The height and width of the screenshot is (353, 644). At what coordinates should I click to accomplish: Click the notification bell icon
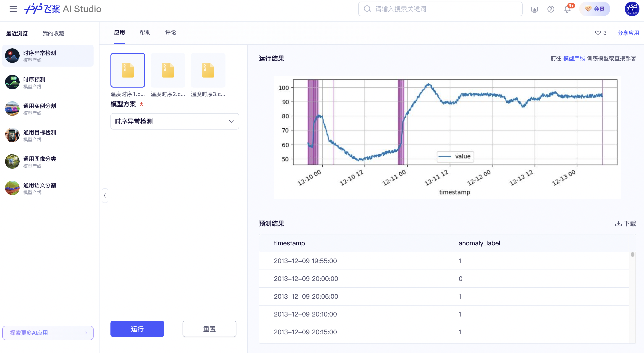pos(567,9)
